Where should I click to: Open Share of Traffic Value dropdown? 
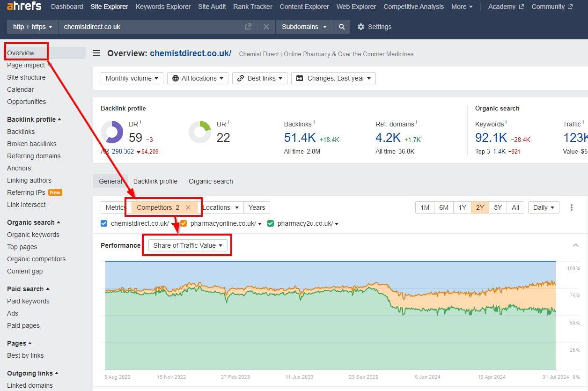coord(188,245)
